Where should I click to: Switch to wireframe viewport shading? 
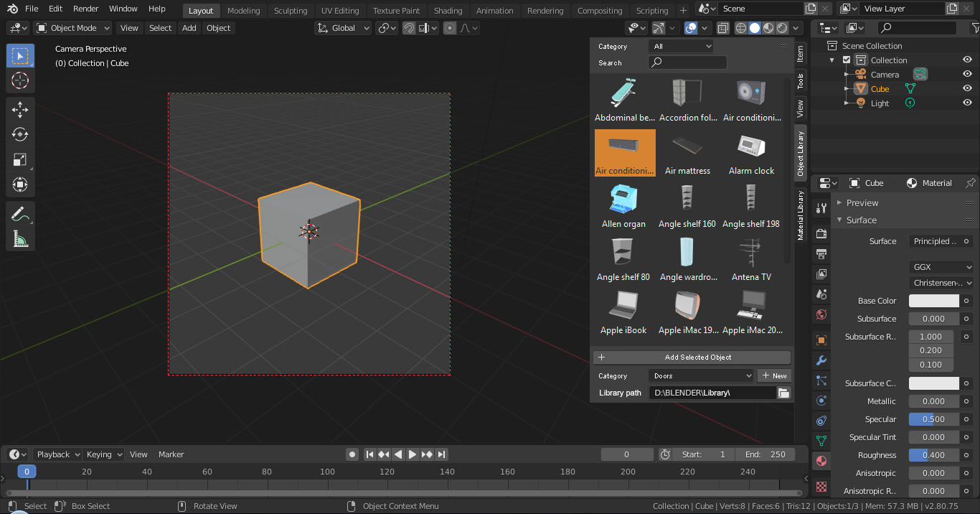[741, 28]
